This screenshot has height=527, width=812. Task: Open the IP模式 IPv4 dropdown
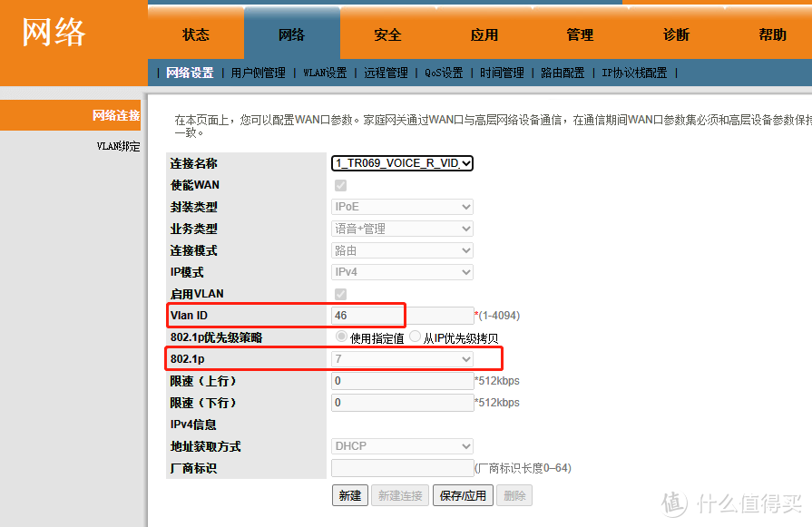(x=402, y=272)
